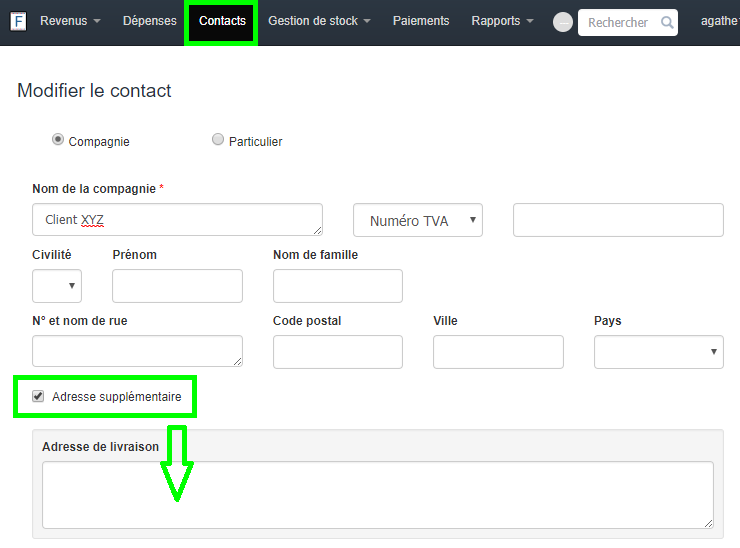Open the Rapports menu
The image size is (740, 548).
pyautogui.click(x=502, y=21)
